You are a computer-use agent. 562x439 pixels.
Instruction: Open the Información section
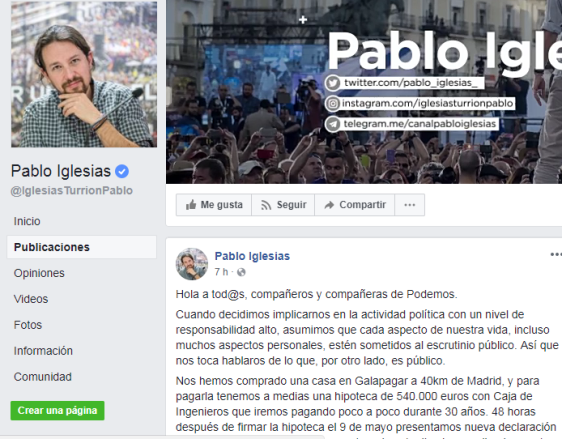click(43, 351)
